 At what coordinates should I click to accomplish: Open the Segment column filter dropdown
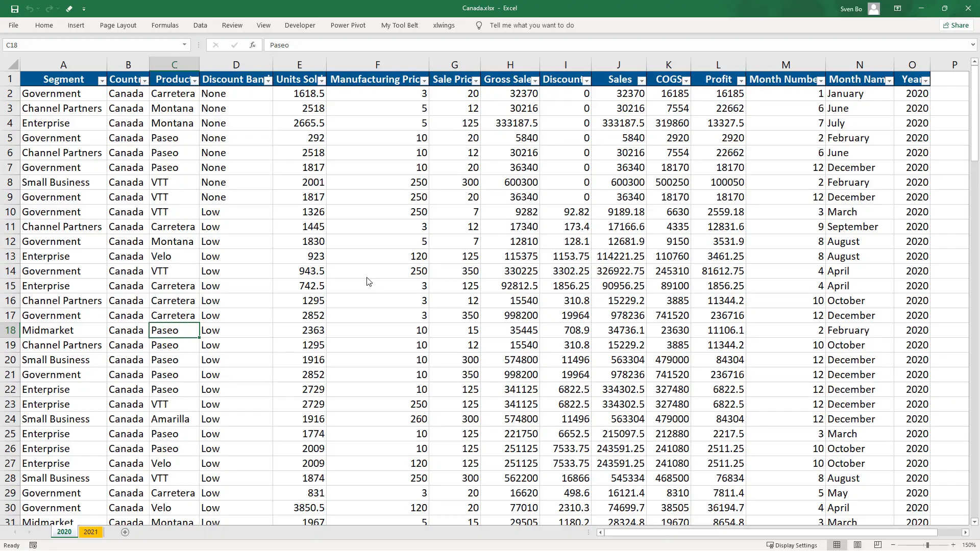tap(102, 80)
